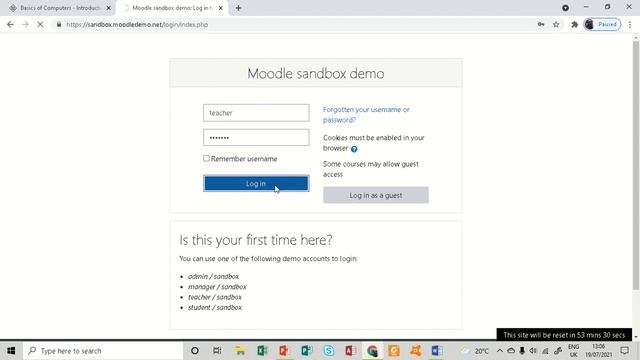Show hidden system tray icons
This screenshot has width=640, height=360.
coord(500,351)
